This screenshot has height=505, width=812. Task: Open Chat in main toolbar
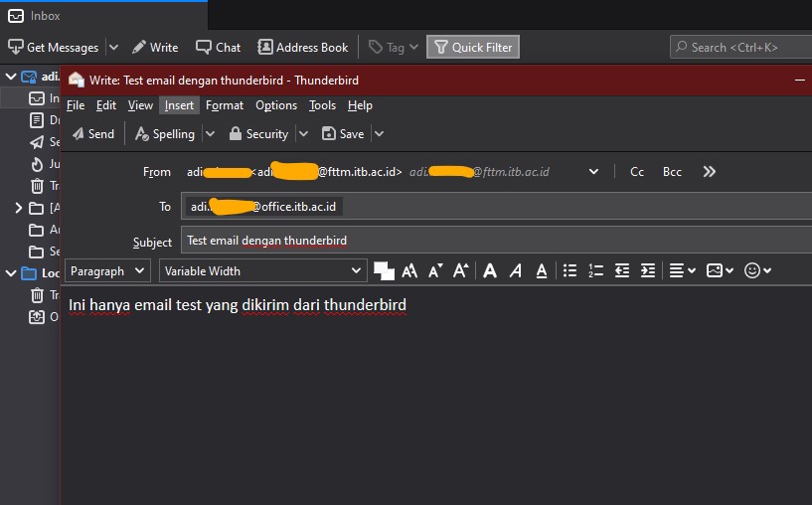point(218,47)
